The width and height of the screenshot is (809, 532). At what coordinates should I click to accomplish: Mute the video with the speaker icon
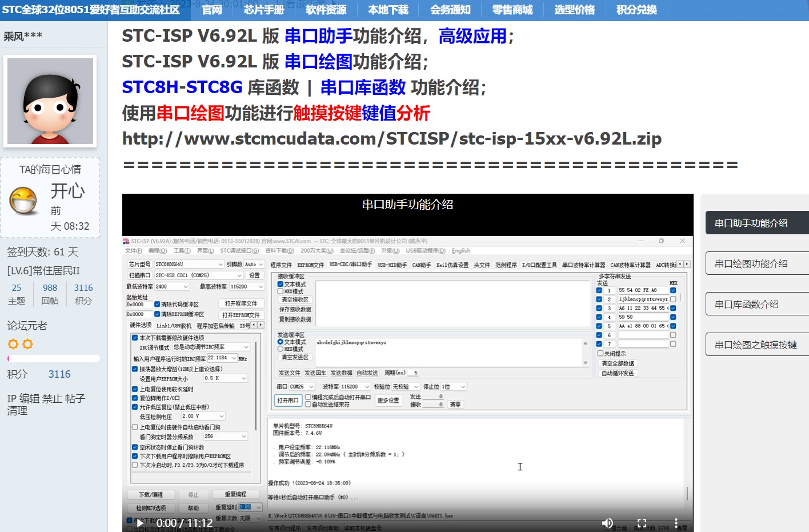point(607,522)
